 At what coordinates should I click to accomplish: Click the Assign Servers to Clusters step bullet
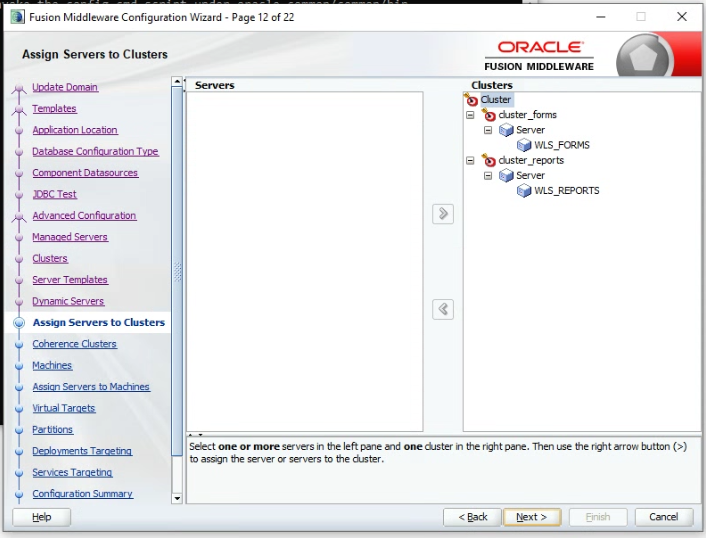[x=19, y=323]
